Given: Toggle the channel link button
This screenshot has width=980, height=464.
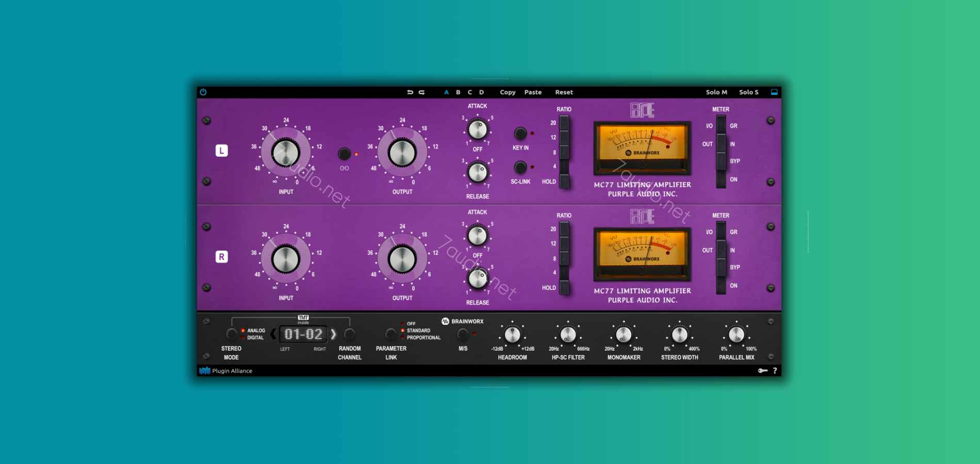Looking at the screenshot, I should tap(344, 154).
